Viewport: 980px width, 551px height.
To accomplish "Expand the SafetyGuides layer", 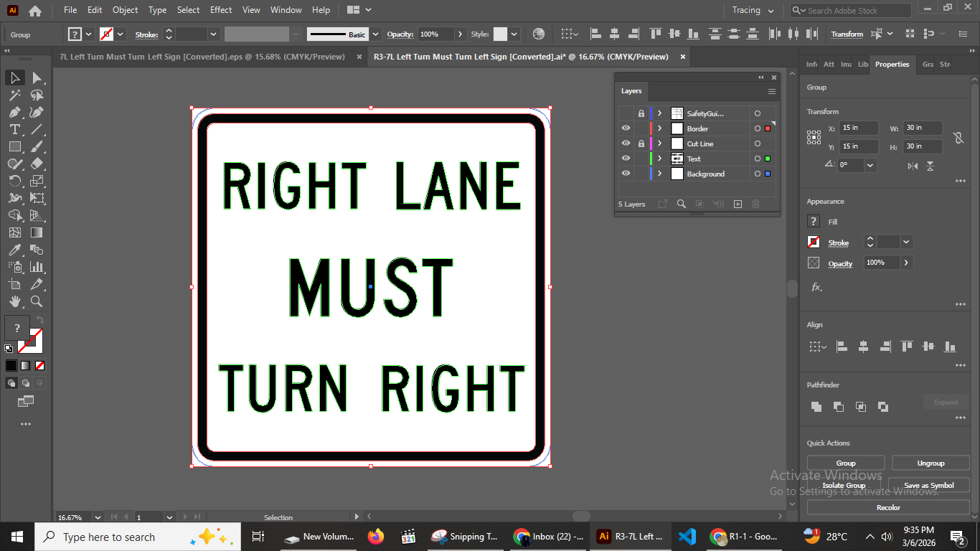I will point(659,113).
